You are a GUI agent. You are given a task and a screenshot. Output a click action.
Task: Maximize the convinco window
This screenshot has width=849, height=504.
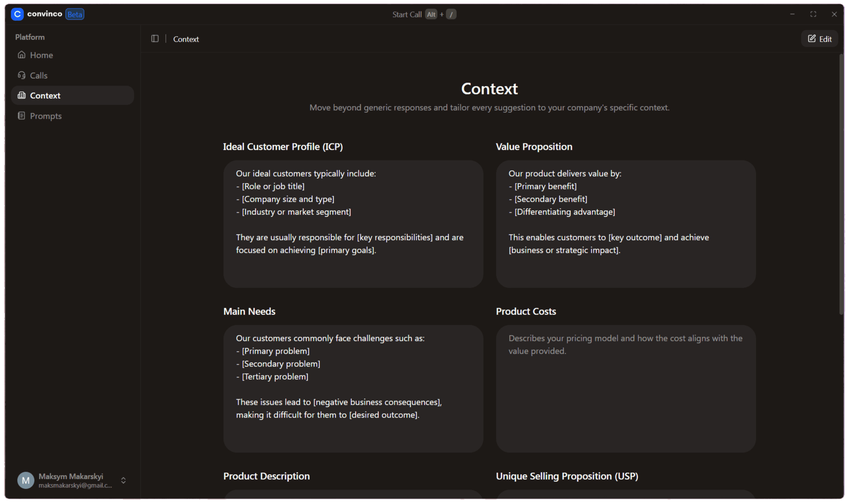[x=813, y=14]
